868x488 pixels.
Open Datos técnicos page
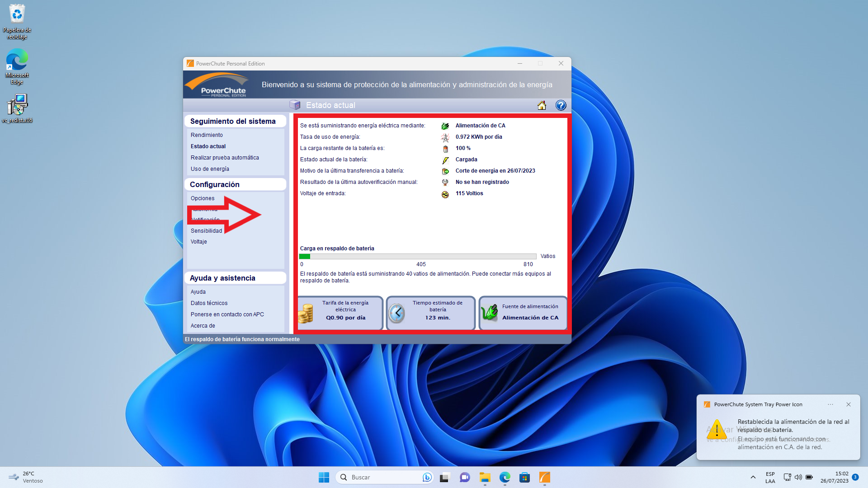click(x=209, y=303)
